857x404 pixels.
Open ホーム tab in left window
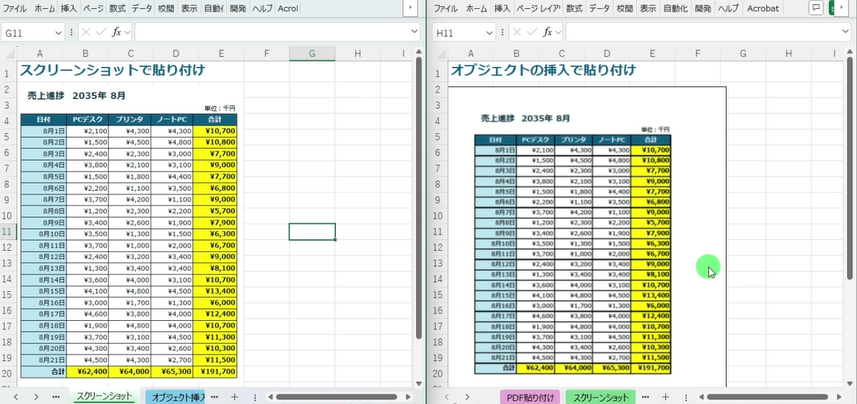click(x=44, y=8)
